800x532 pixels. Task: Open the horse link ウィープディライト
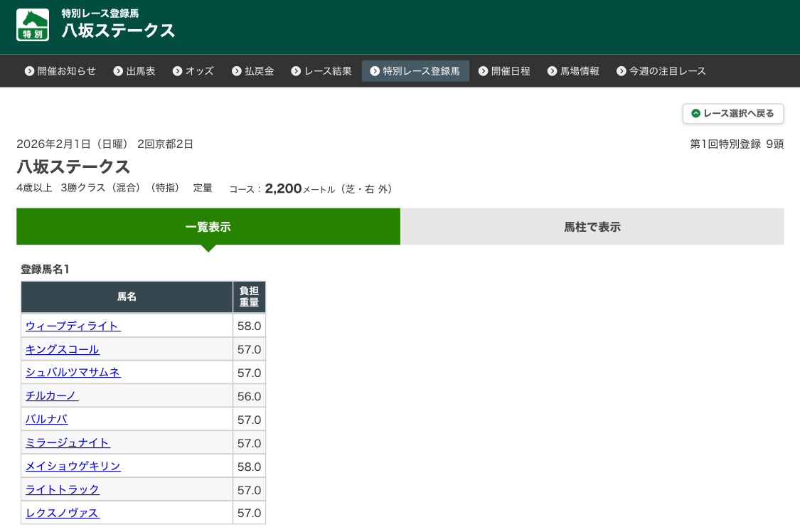tap(73, 326)
